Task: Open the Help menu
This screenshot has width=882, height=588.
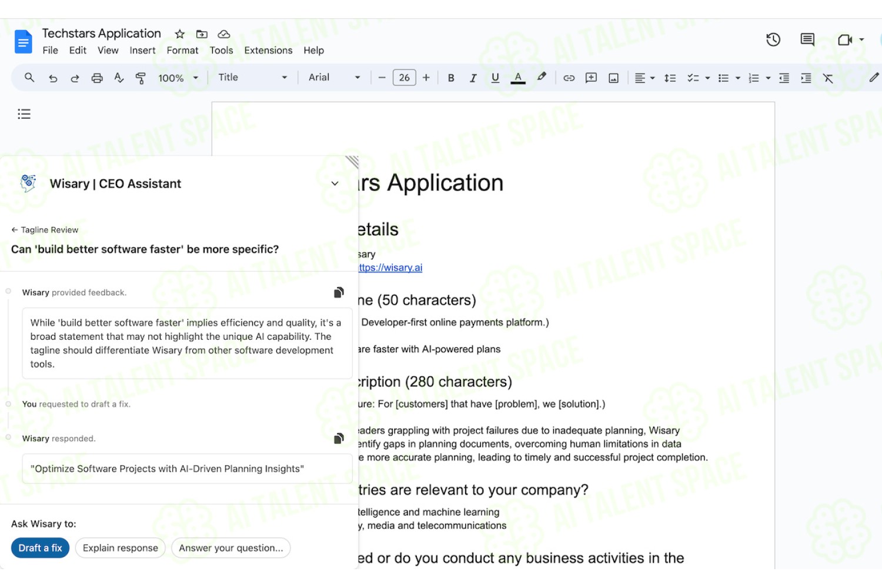Action: point(313,51)
